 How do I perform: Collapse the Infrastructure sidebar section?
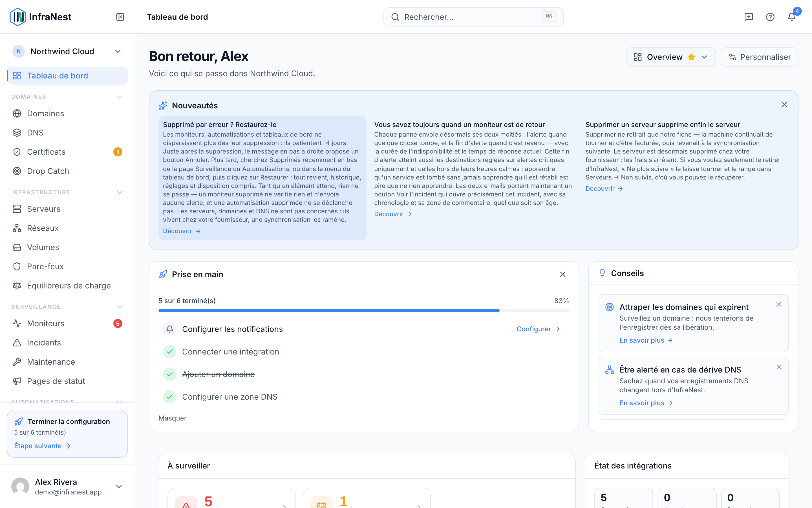tap(120, 192)
